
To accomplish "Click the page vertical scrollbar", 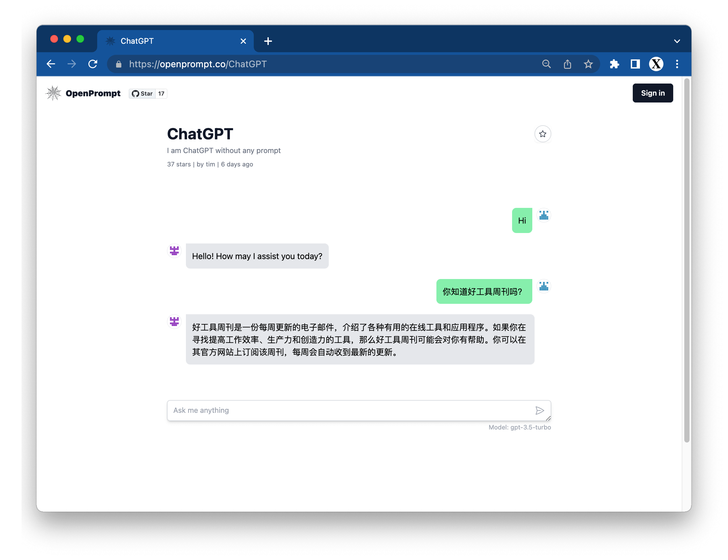I will click(686, 260).
